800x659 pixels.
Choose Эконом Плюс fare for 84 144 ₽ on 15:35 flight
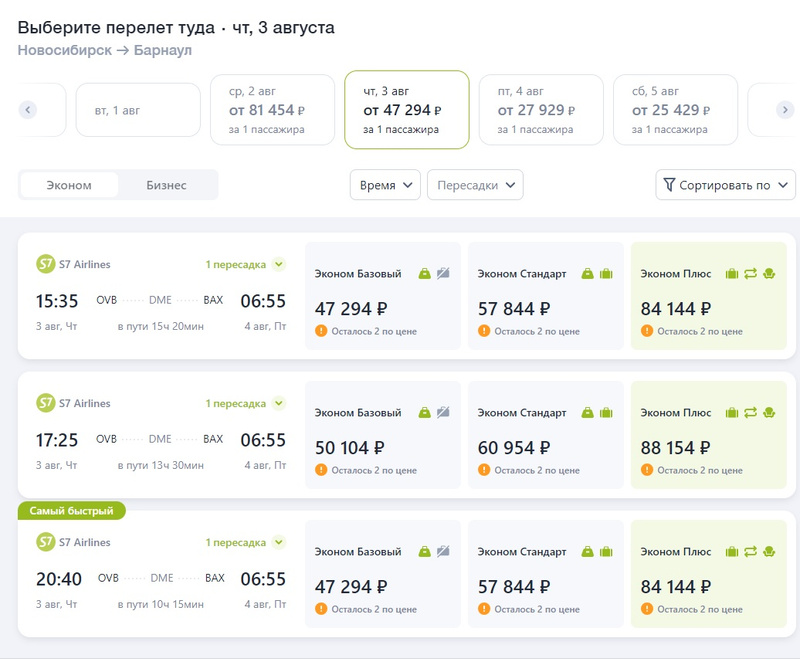point(710,296)
